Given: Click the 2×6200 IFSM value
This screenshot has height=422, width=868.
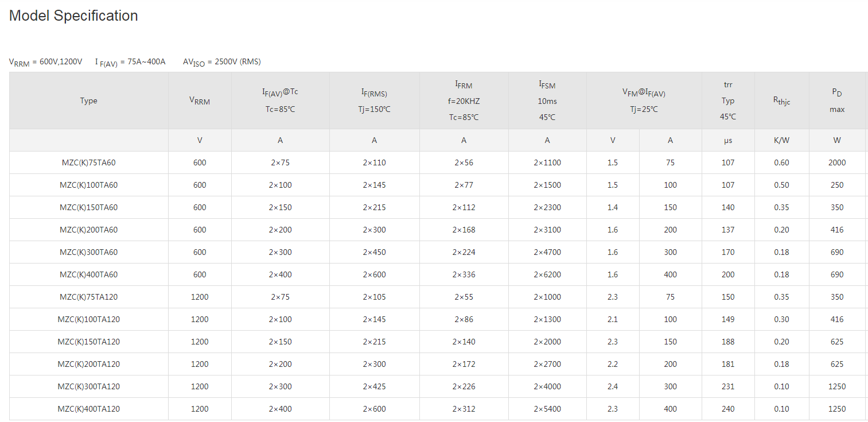Looking at the screenshot, I should [x=547, y=274].
